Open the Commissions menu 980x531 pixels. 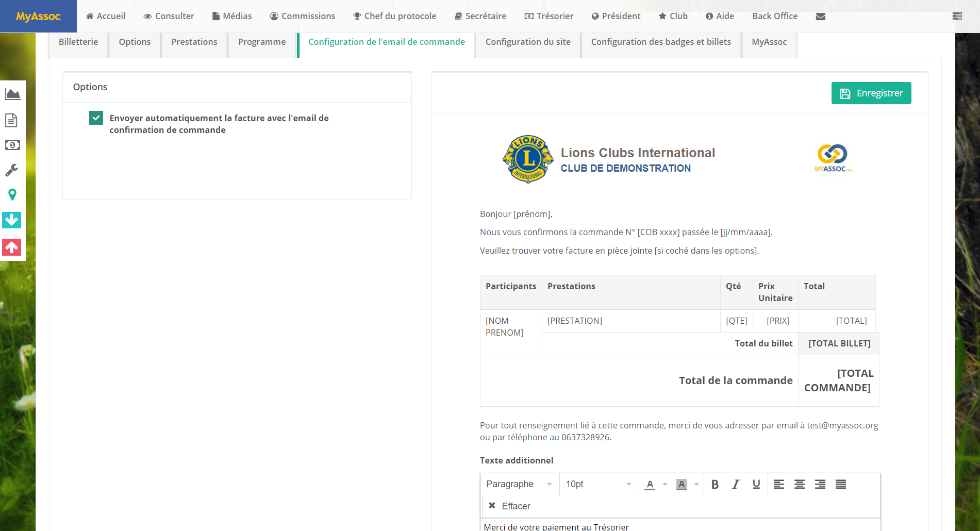coord(303,16)
